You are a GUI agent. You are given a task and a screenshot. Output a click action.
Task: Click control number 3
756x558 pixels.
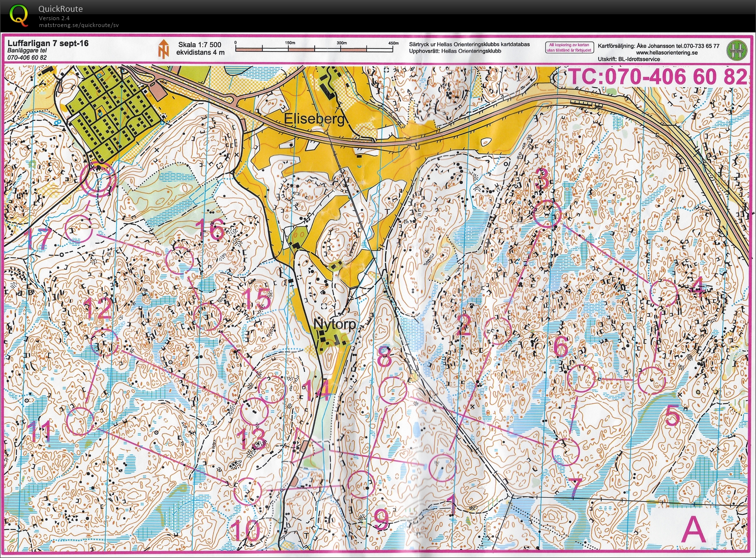[x=542, y=178]
